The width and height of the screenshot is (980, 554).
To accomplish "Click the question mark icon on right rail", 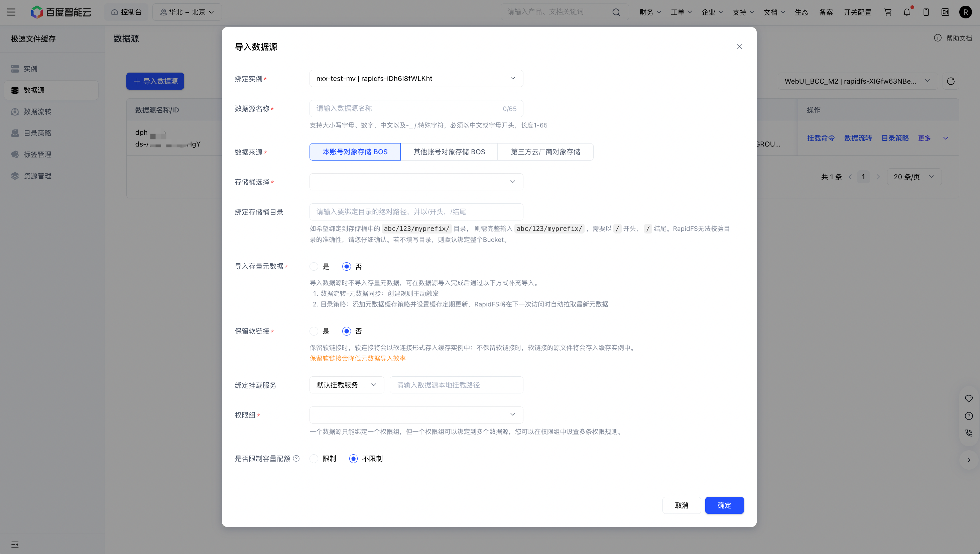I will (x=969, y=416).
